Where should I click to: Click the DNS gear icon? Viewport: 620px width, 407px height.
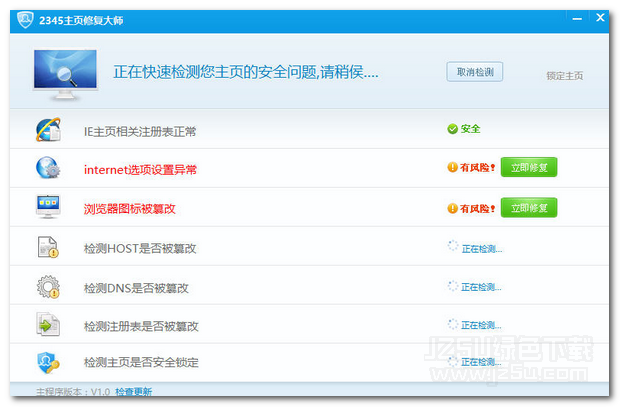[x=48, y=287]
